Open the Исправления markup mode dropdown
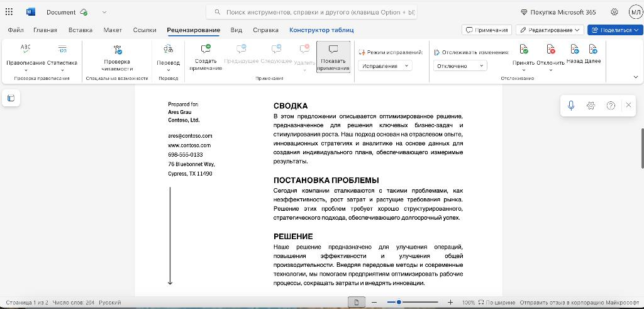The image size is (644, 309). (x=385, y=65)
